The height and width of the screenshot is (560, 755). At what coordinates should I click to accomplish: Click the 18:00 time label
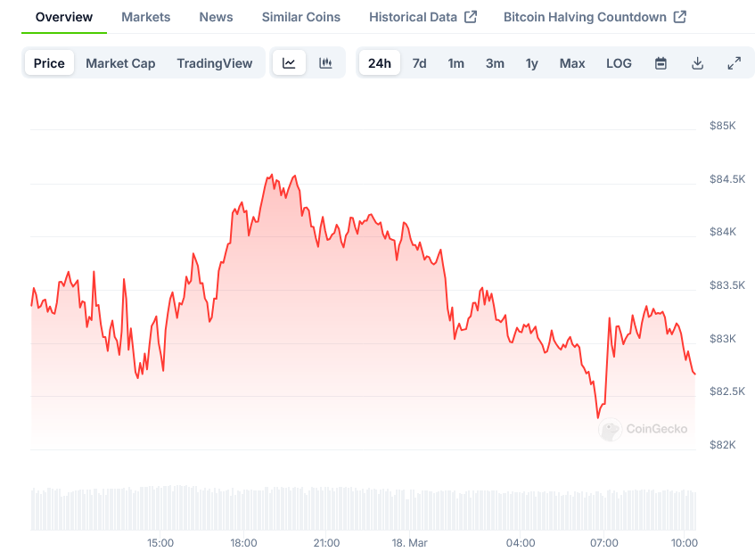pos(243,543)
